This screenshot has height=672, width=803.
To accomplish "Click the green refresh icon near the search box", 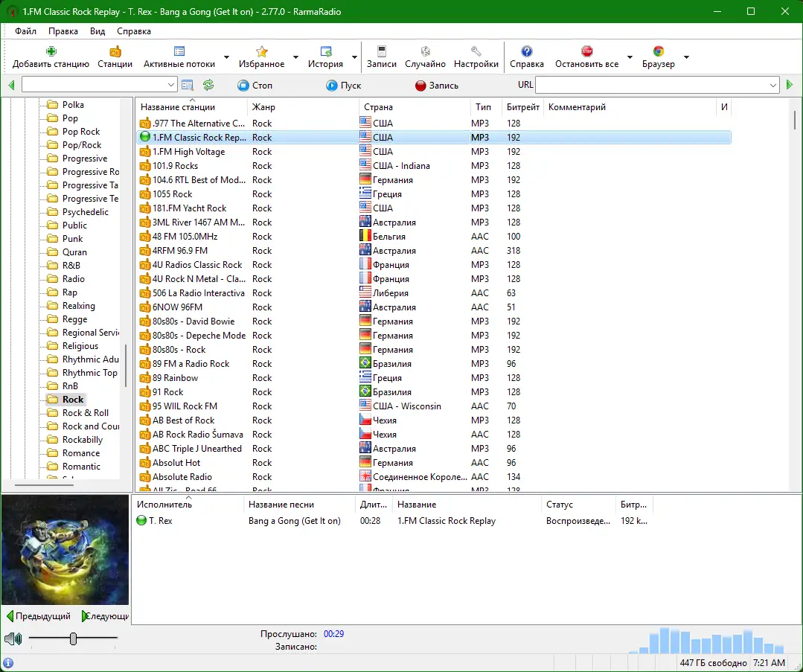I will pyautogui.click(x=208, y=84).
